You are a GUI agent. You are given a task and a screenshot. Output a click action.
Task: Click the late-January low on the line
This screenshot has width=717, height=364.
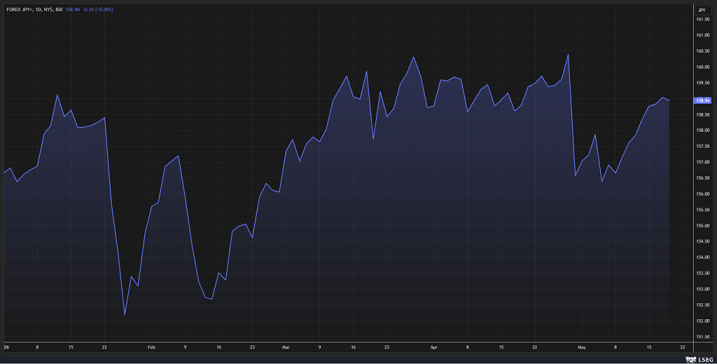pyautogui.click(x=124, y=314)
